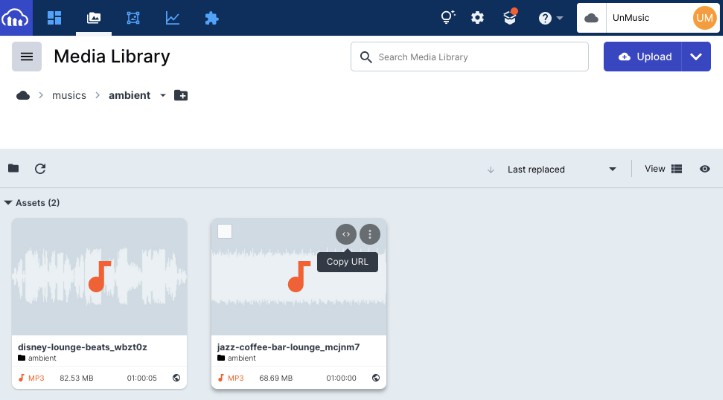Open the Transformations icon in top bar
The image size is (723, 400).
pos(134,18)
